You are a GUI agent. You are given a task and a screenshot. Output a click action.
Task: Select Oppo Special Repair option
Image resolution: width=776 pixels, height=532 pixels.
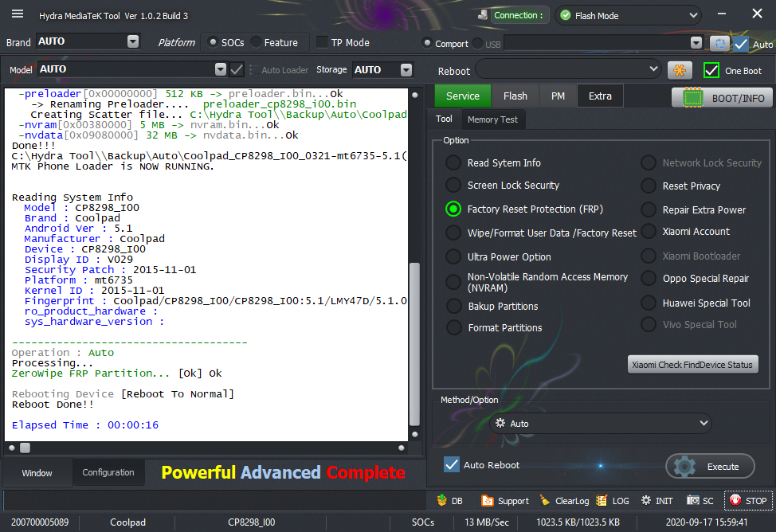[649, 278]
